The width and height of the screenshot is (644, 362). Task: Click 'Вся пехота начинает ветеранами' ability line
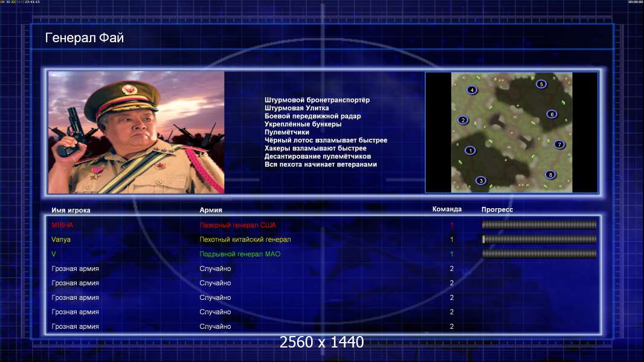tap(321, 164)
